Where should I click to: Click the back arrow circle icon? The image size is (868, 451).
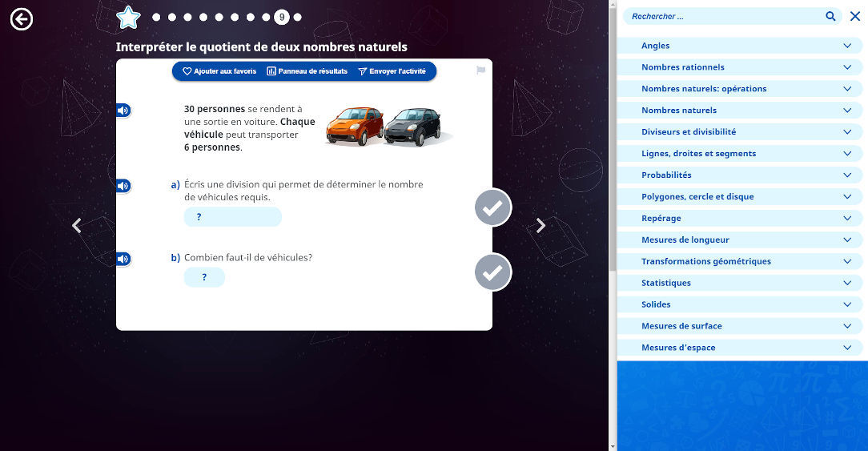(x=22, y=19)
